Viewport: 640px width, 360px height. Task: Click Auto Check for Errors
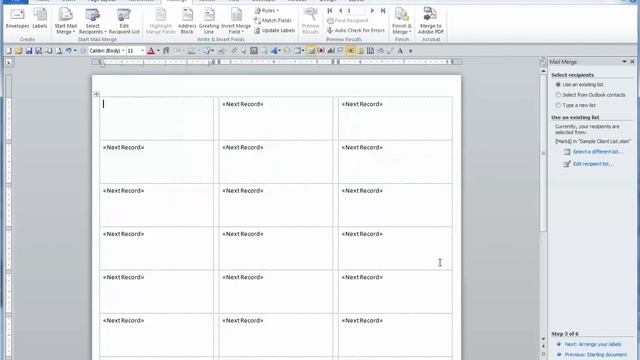(x=356, y=30)
